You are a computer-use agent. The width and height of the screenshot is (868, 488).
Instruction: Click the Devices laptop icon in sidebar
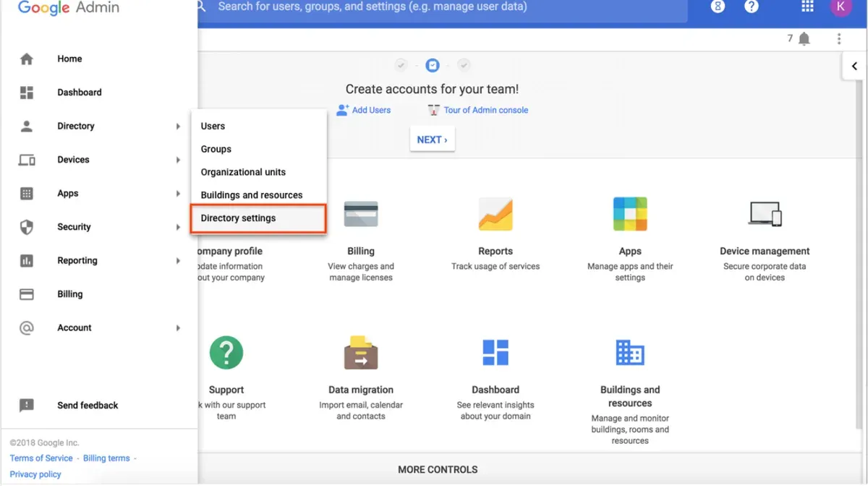point(27,160)
